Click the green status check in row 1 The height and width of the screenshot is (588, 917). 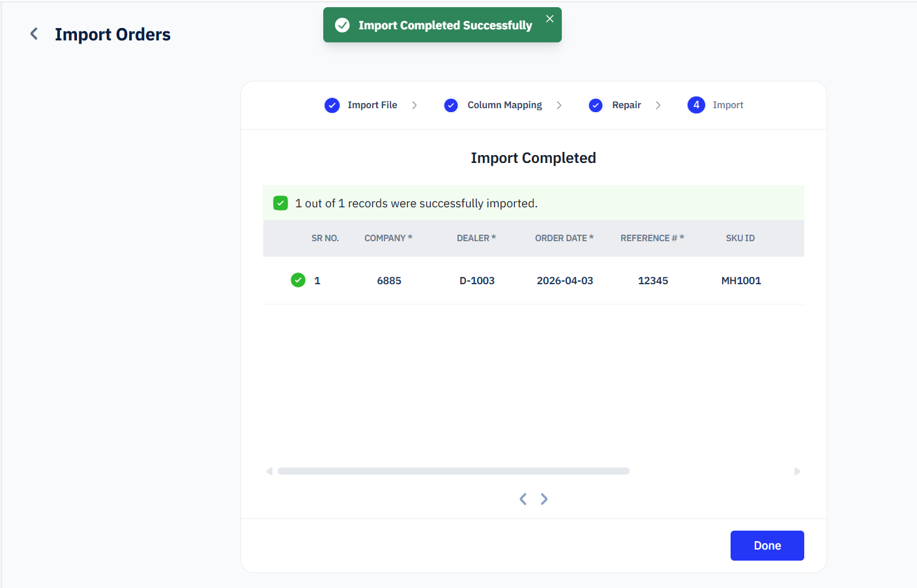298,280
